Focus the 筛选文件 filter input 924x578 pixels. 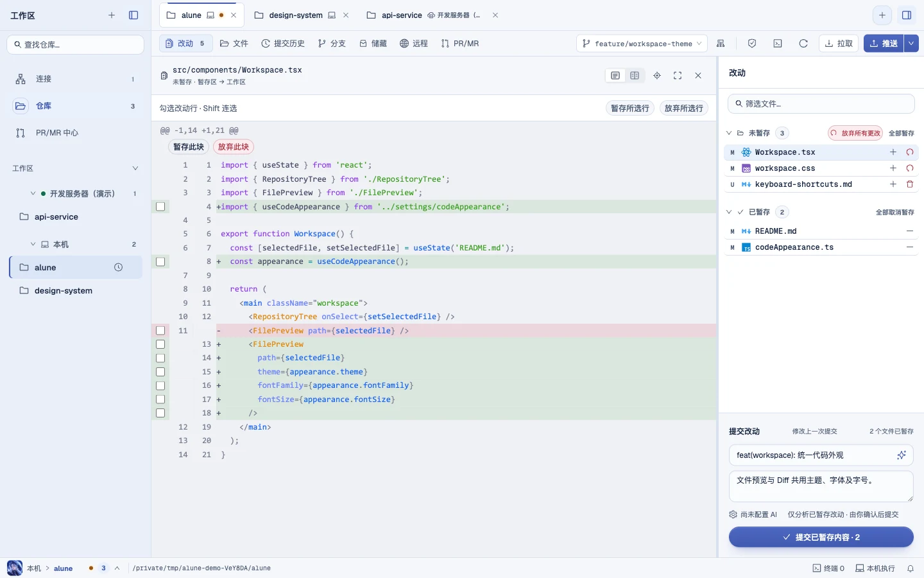coord(821,103)
